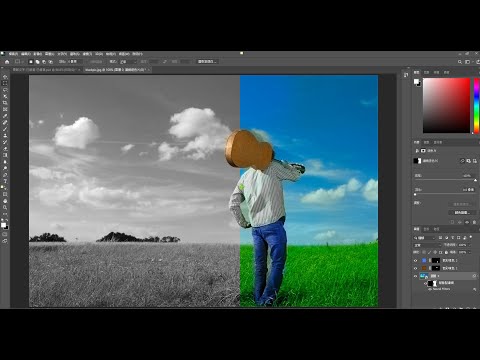Toggle Lock transparent pixels
The height and width of the screenshot is (360, 480).
(424, 252)
